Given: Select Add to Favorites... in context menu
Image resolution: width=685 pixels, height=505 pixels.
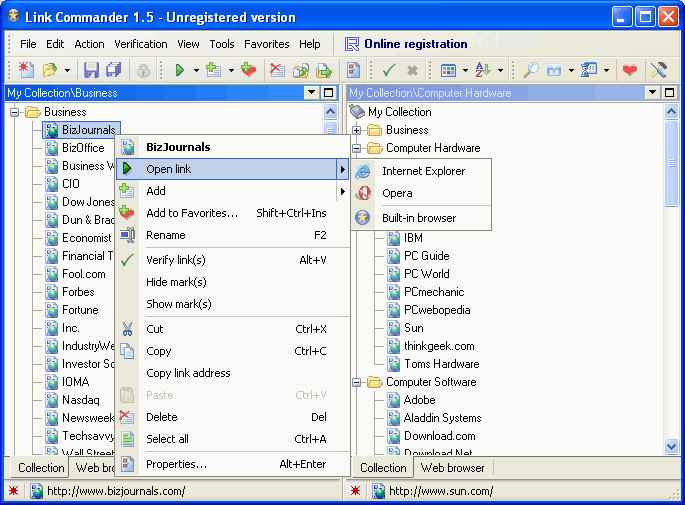Looking at the screenshot, I should [x=233, y=213].
